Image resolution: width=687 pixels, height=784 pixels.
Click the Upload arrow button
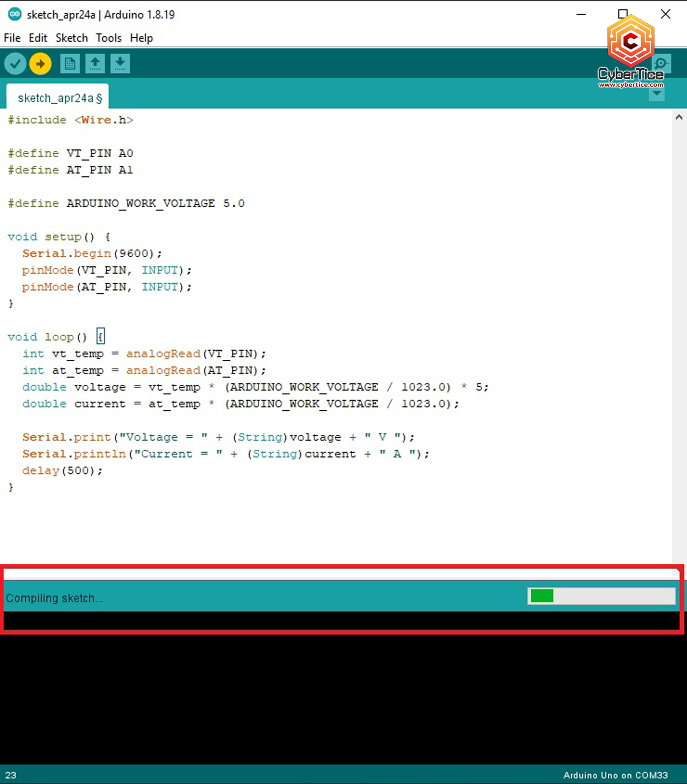click(40, 64)
